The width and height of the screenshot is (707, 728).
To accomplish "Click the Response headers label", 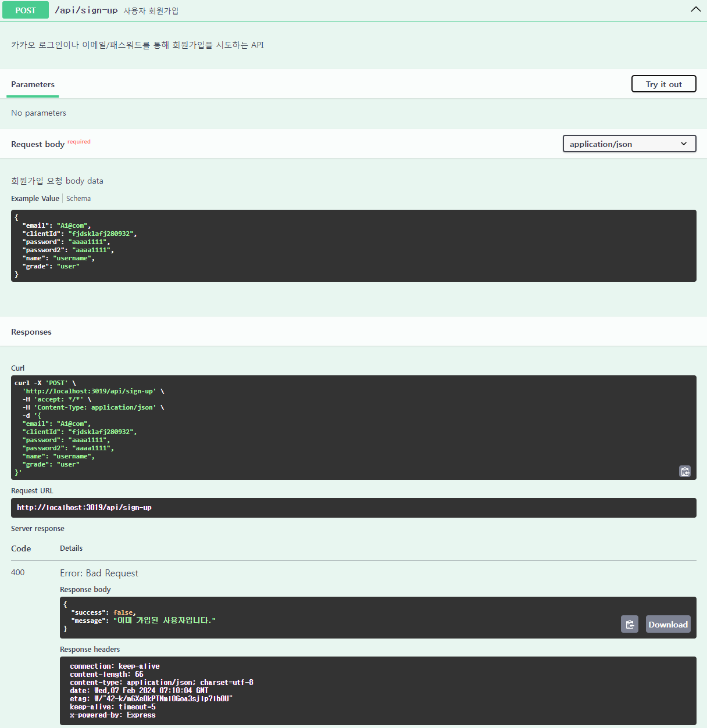I will point(90,649).
